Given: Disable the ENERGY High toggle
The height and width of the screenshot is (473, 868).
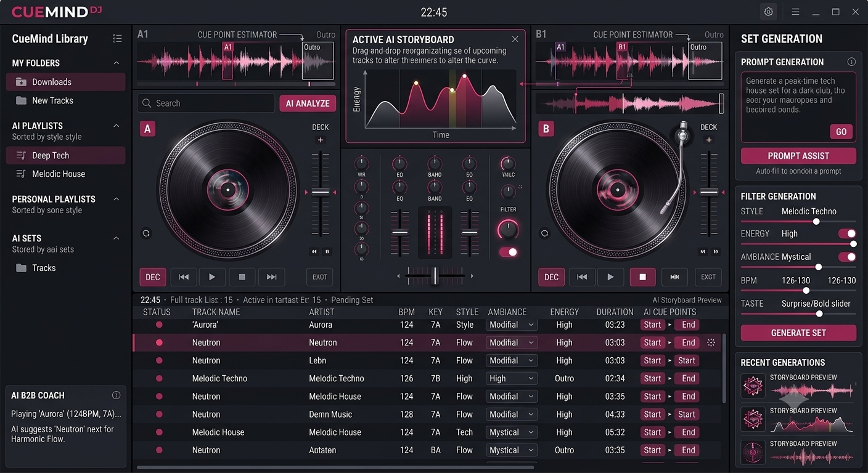Looking at the screenshot, I should pyautogui.click(x=847, y=233).
